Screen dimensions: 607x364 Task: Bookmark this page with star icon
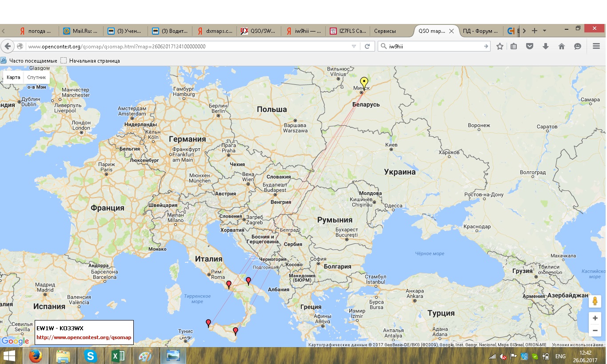point(500,46)
